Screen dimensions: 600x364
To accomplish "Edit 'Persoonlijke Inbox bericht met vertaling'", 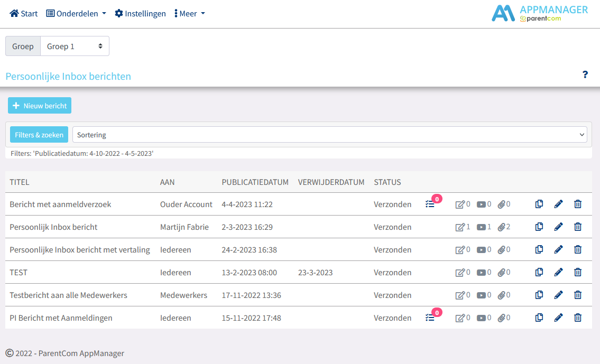I will [558, 250].
